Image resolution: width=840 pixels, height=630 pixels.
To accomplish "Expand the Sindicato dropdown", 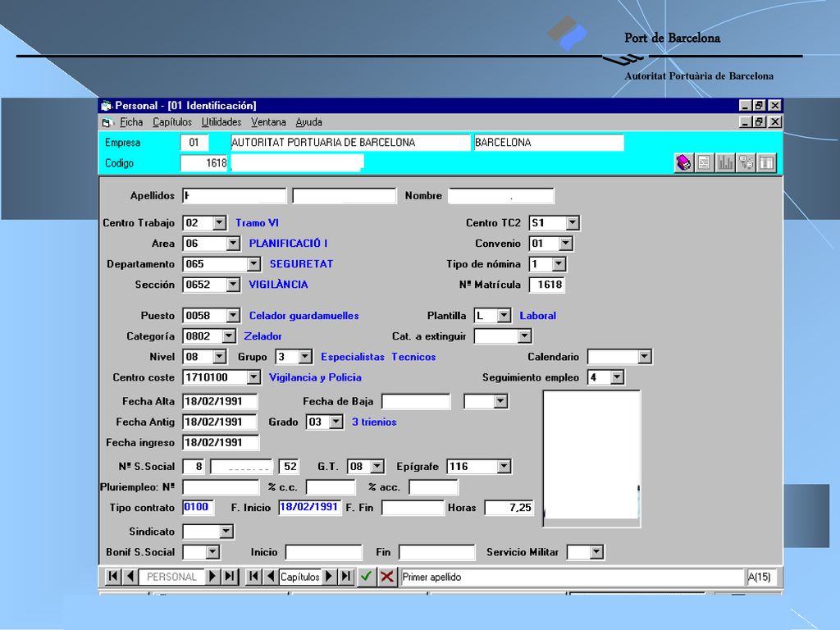I will (x=226, y=532).
